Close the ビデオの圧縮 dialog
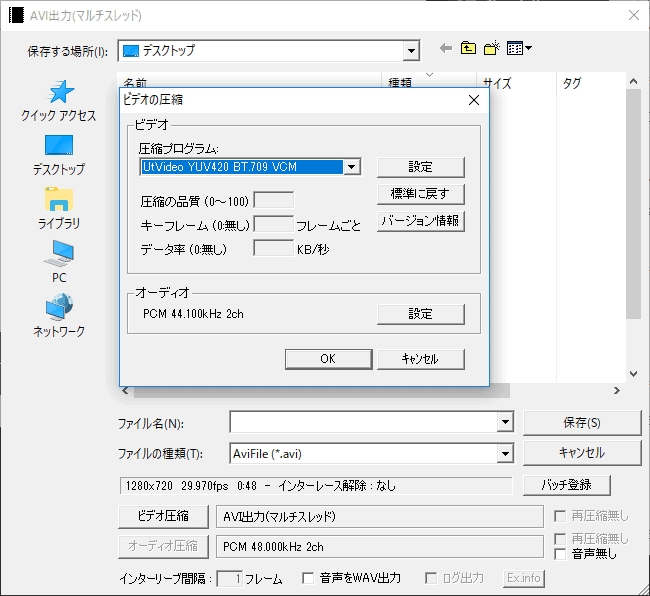650x596 pixels. [x=475, y=100]
